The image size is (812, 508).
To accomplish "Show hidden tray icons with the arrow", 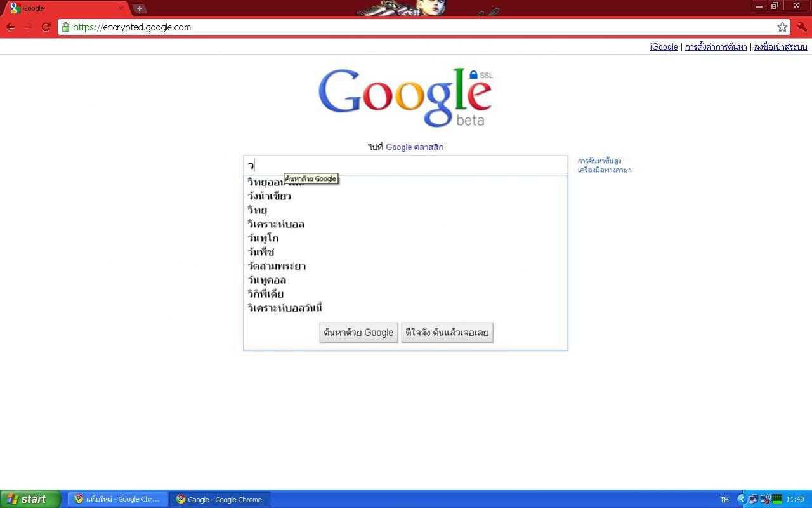I will tap(741, 499).
